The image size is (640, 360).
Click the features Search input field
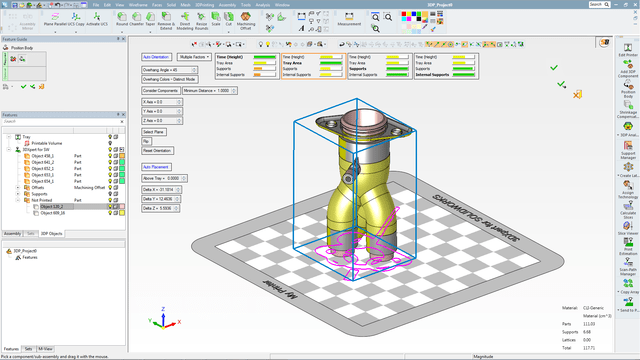[61, 122]
